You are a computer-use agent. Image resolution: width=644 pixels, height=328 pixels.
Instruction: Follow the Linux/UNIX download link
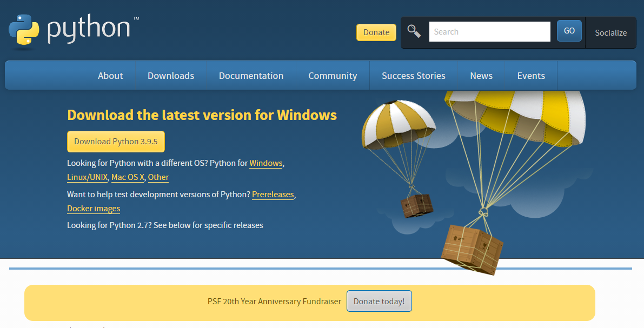click(x=87, y=177)
